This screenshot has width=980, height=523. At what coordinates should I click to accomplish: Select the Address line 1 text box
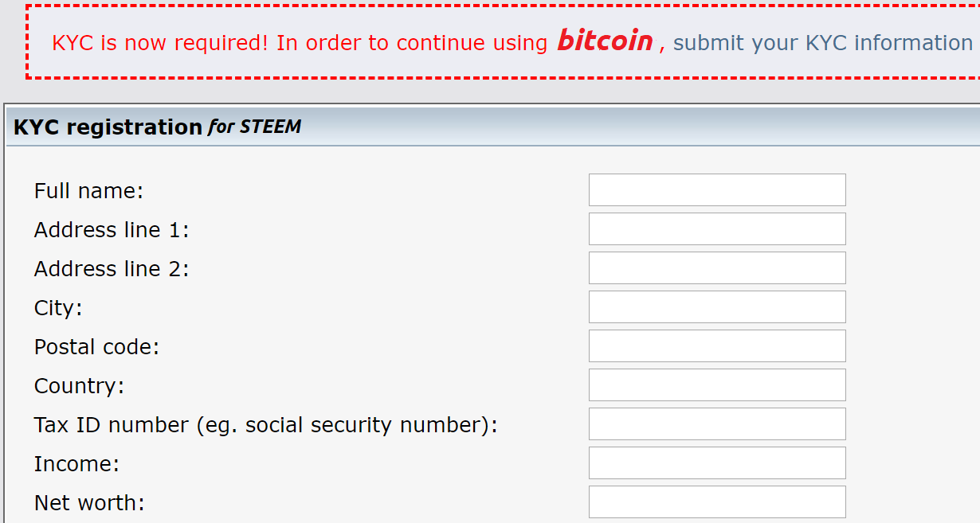717,229
